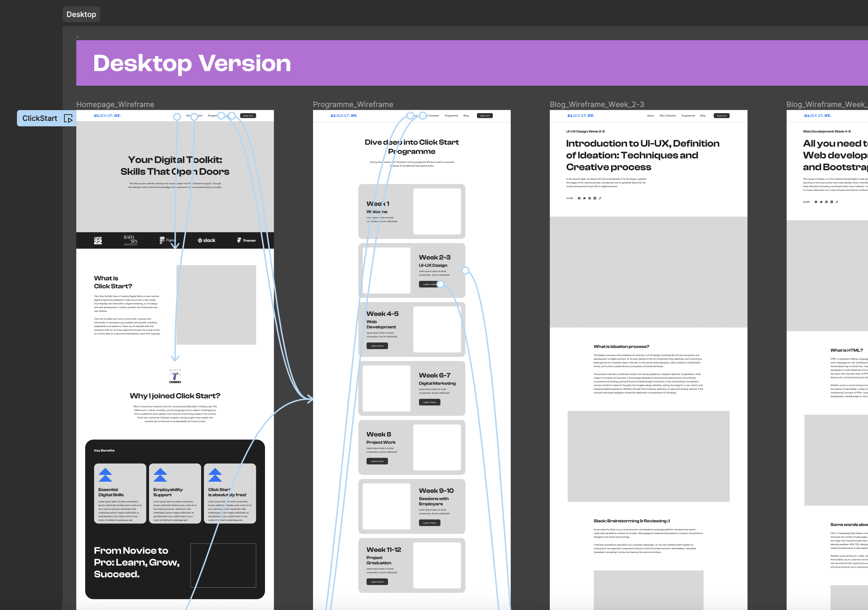Click the ClickStart logo in the Homepage wireframe
The image size is (868, 610).
(x=107, y=116)
